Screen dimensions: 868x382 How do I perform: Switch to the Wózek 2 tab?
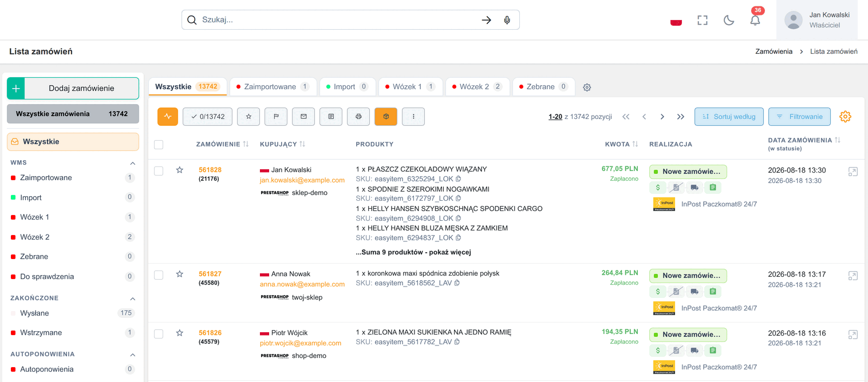pyautogui.click(x=478, y=87)
